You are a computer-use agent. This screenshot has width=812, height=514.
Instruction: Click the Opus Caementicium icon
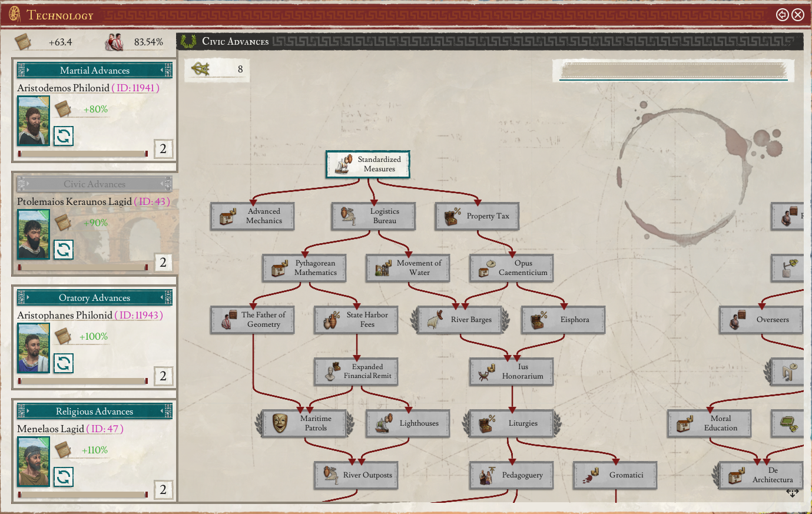pyautogui.click(x=487, y=268)
